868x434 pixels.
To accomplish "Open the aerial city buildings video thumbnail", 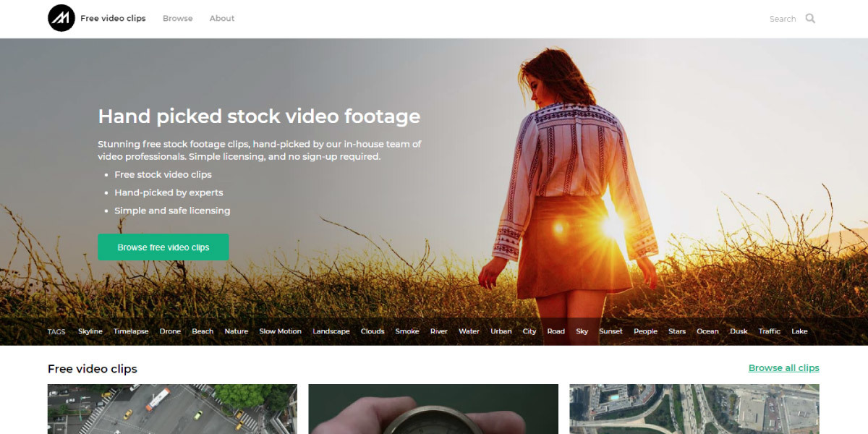I will 694,409.
